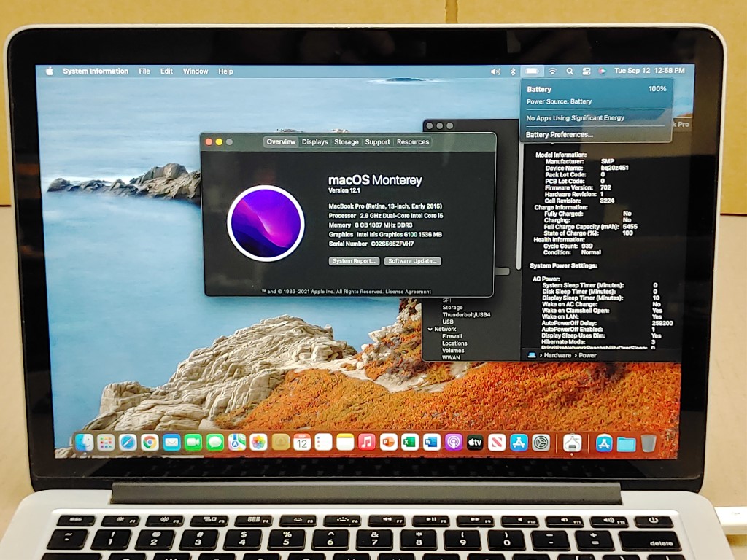The width and height of the screenshot is (747, 560).
Task: Click the System Information chip icon in the Dock
Action: click(x=572, y=443)
